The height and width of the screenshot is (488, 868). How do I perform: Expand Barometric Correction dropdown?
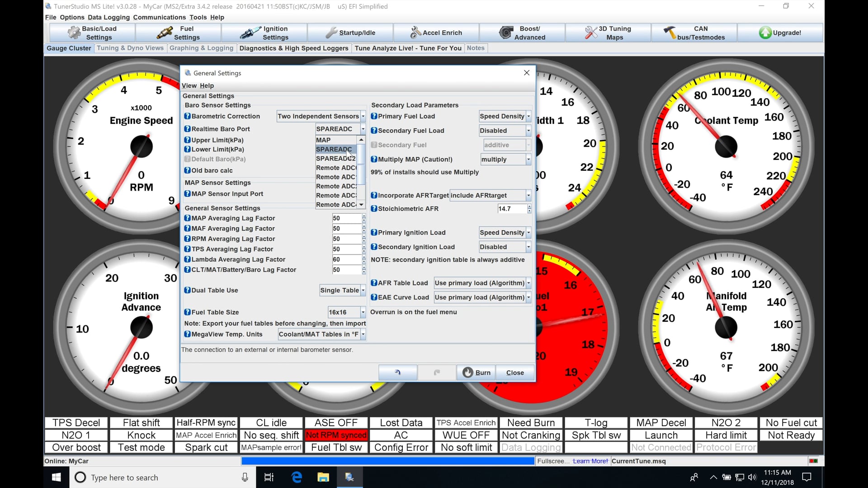(x=363, y=116)
